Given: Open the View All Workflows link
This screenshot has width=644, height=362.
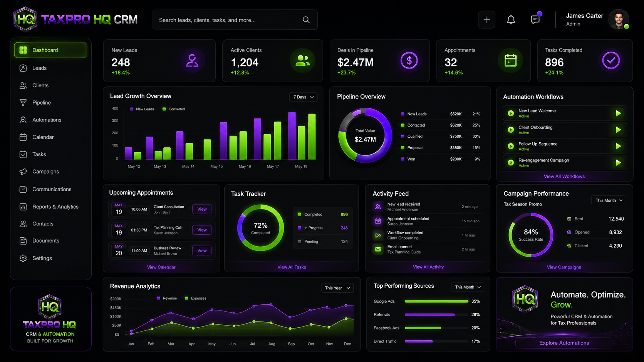Looking at the screenshot, I should [x=564, y=177].
